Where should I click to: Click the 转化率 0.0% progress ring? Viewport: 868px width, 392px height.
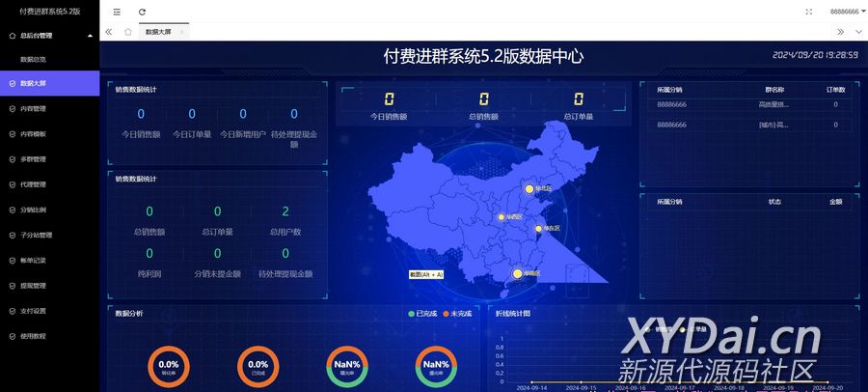coord(169,367)
